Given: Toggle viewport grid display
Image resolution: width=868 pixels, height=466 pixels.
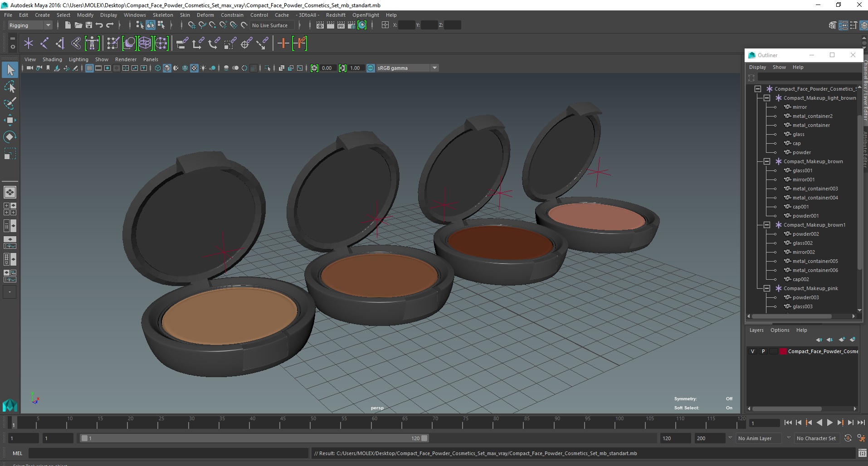Looking at the screenshot, I should [89, 68].
